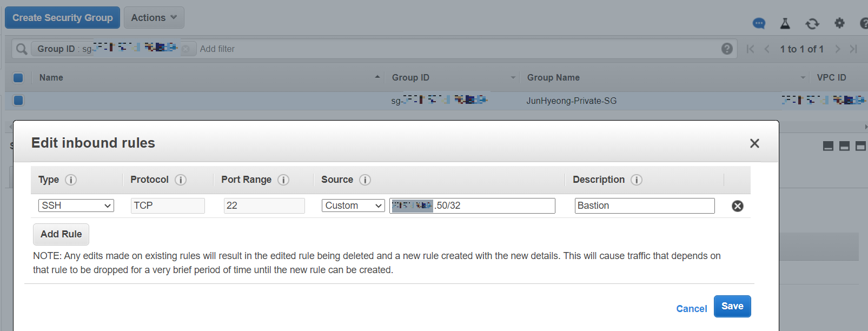Refresh the security groups list
Image resolution: width=868 pixels, height=331 pixels.
812,23
